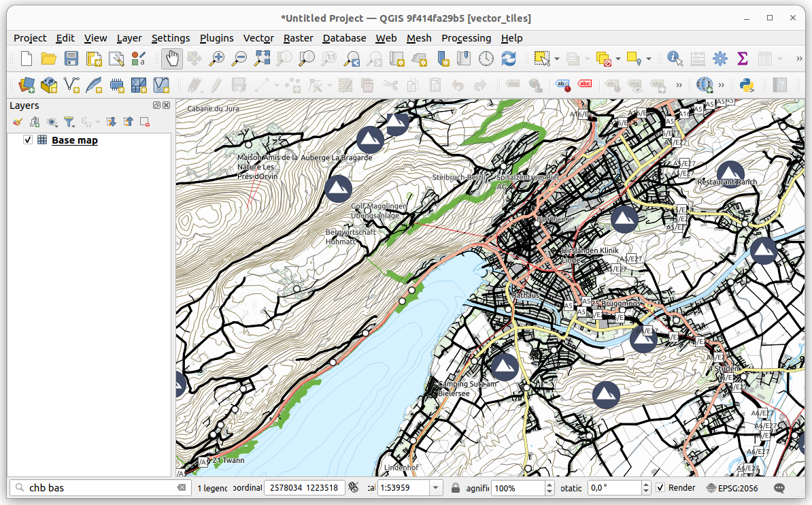Open the Python console

click(747, 85)
